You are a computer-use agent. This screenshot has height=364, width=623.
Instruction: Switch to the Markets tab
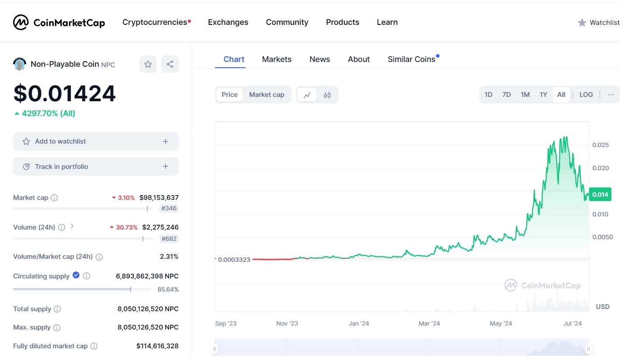277,59
